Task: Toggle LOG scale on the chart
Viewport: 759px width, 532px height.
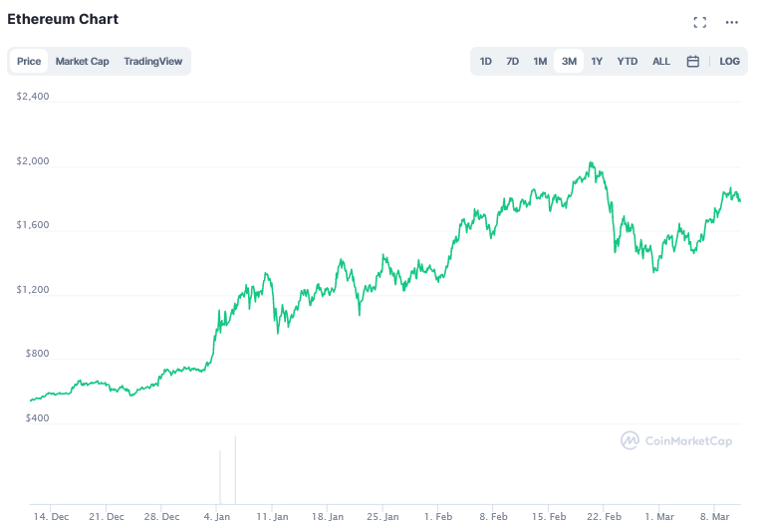Action: (x=729, y=62)
